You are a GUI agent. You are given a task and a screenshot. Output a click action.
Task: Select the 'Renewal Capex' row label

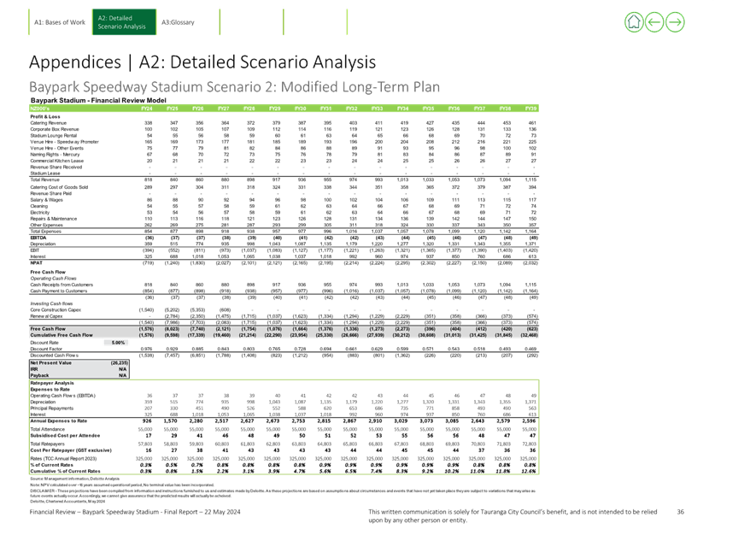[x=46, y=316]
